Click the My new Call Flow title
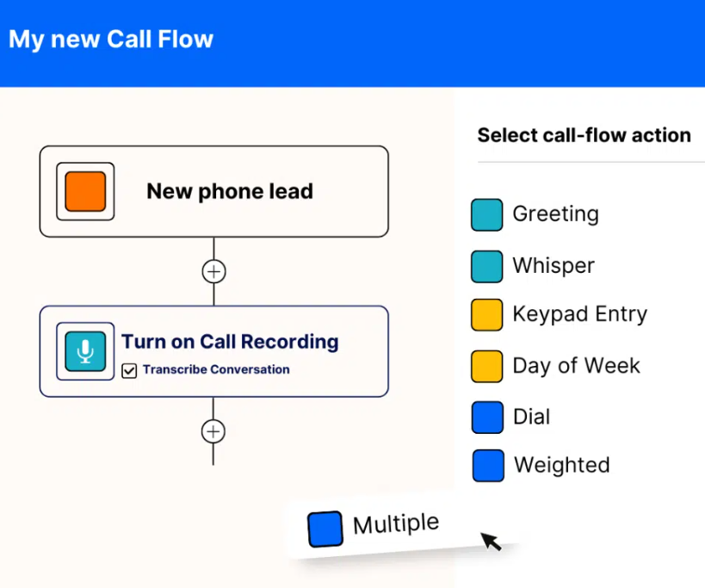The height and width of the screenshot is (588, 705). pos(111,40)
